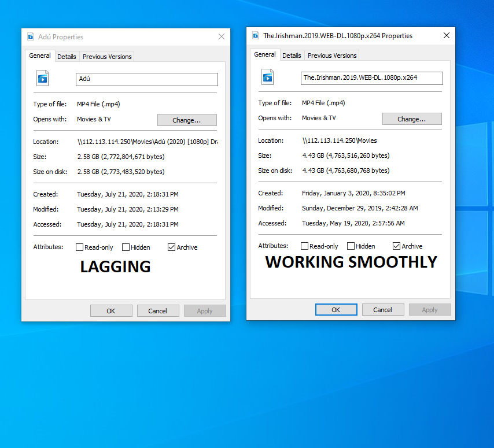Screen dimensions: 494x448
Task: Enable Read-only checkbox in Irishman Properties
Action: 304,246
